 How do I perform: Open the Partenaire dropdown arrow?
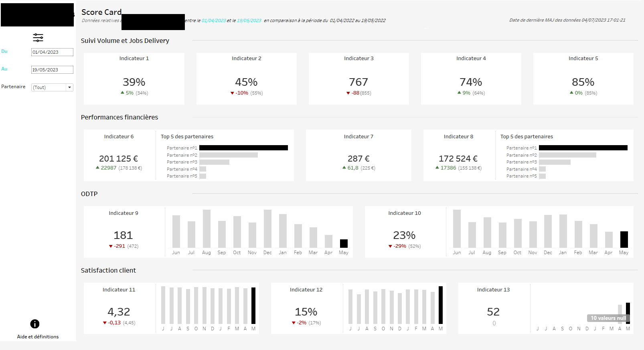(69, 87)
